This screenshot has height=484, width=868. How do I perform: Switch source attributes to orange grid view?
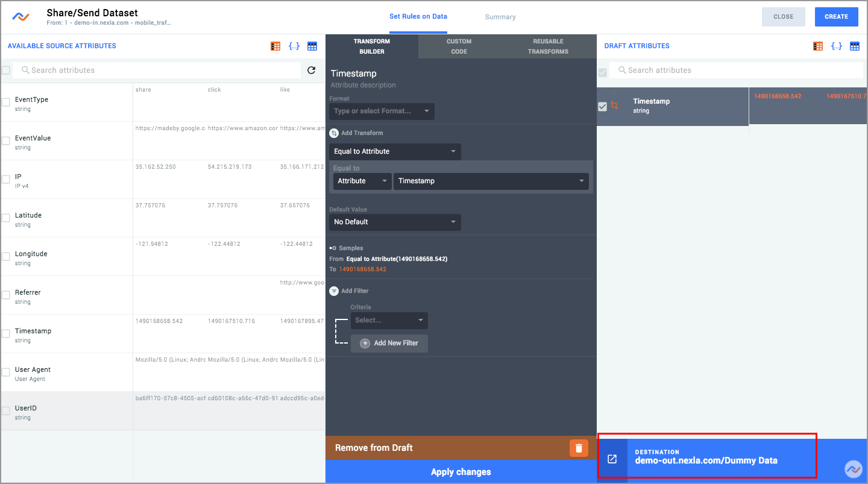pyautogui.click(x=275, y=46)
